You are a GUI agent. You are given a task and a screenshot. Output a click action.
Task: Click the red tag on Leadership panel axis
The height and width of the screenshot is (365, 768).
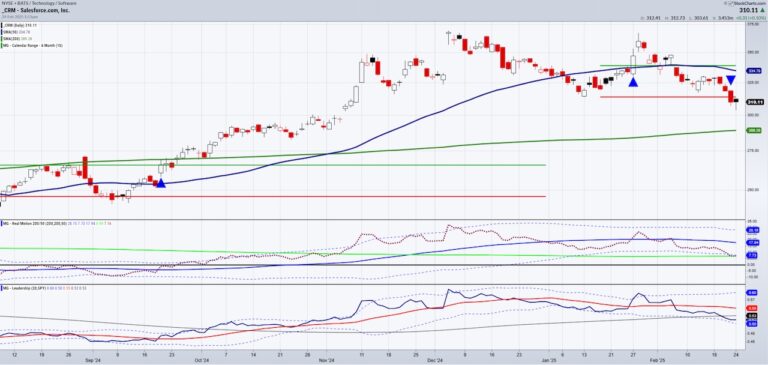click(753, 308)
